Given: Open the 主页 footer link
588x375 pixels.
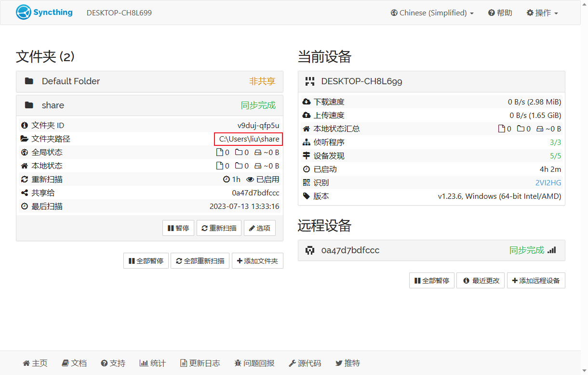Looking at the screenshot, I should [35, 363].
